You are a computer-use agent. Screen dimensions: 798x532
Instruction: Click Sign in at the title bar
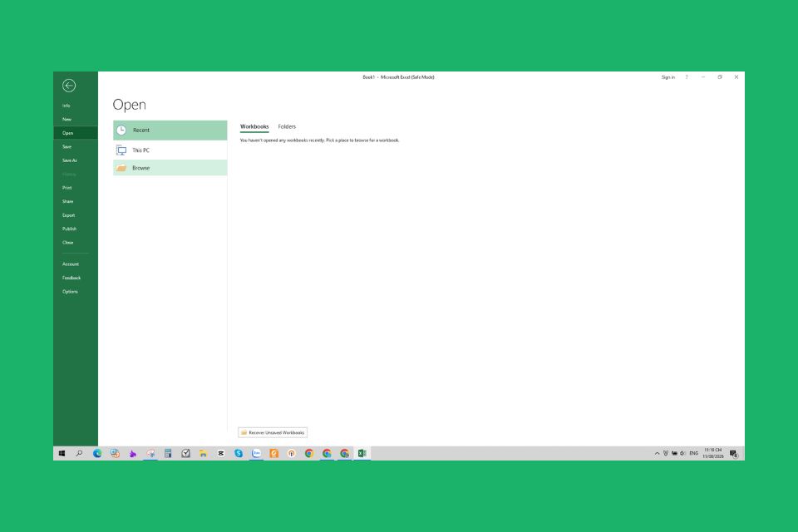[668, 77]
